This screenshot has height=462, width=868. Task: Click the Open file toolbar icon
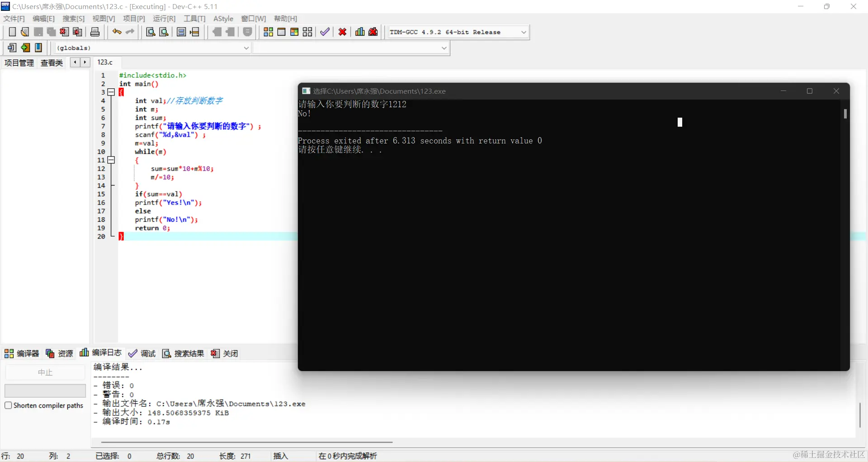click(x=25, y=32)
